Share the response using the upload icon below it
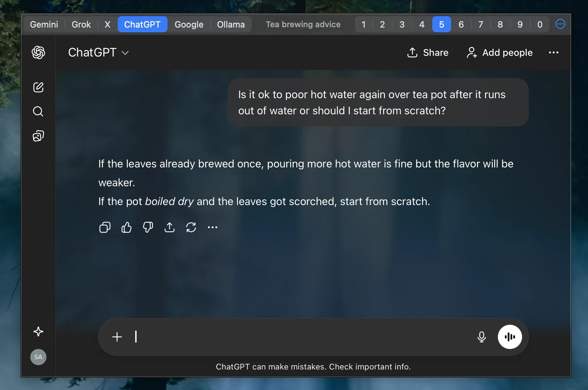The width and height of the screenshot is (588, 390). (170, 228)
